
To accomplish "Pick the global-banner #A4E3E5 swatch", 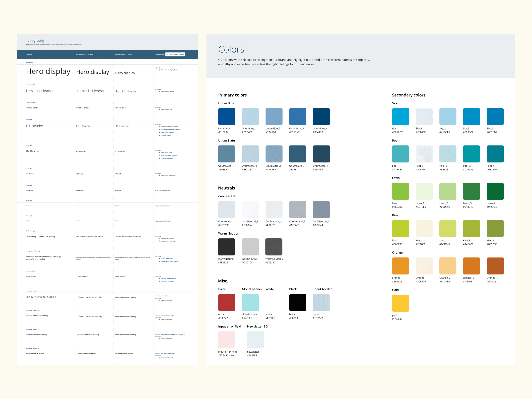I will (250, 303).
